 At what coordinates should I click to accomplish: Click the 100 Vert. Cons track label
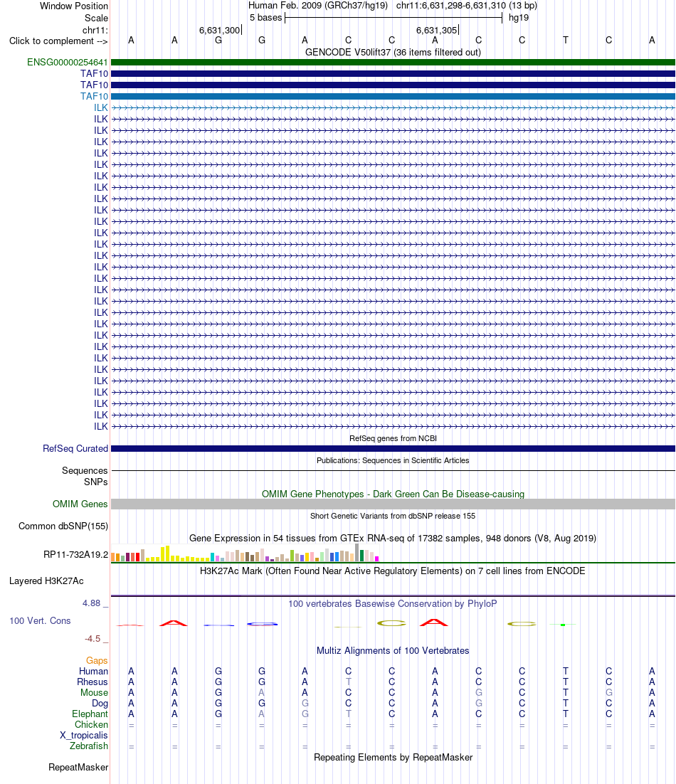(40, 620)
